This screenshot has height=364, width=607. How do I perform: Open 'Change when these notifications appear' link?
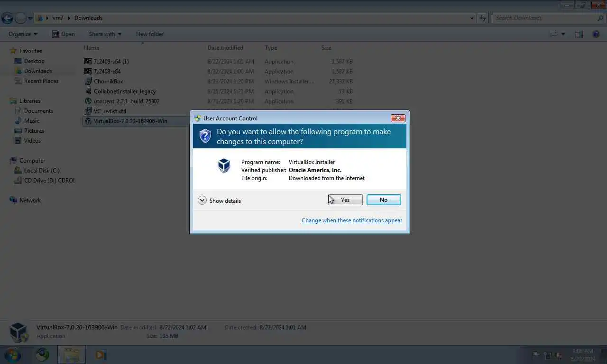tap(352, 220)
